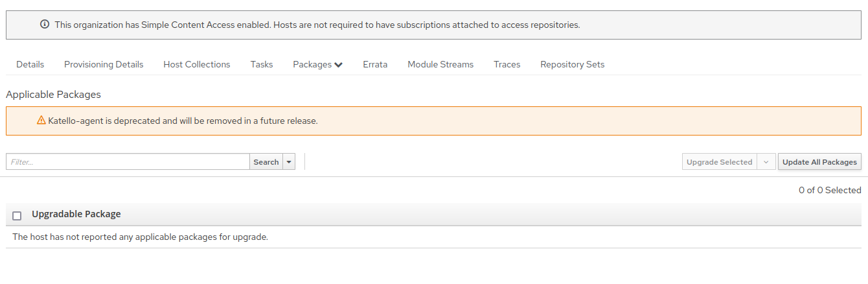Click the Upgradable Package column header
The width and height of the screenshot is (868, 284).
tap(76, 214)
